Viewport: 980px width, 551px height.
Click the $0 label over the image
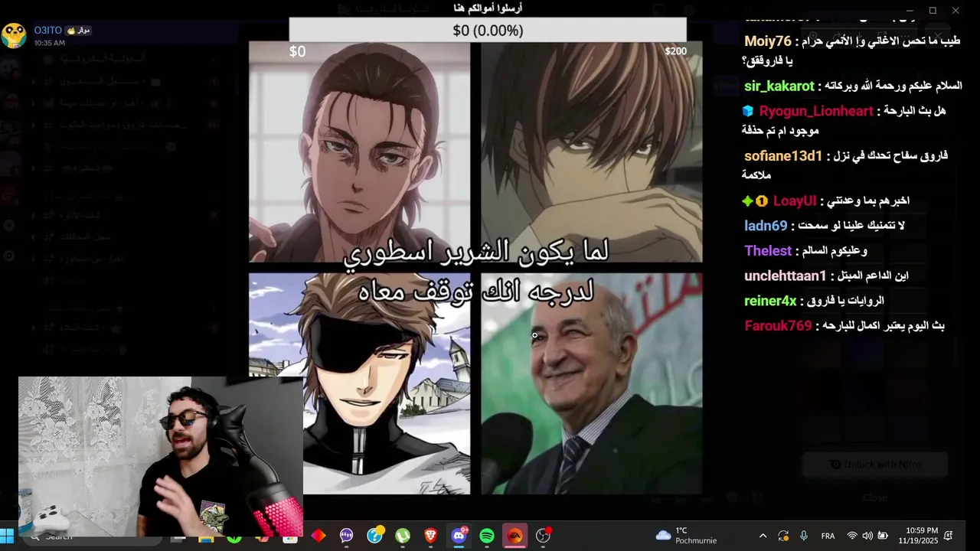(297, 51)
